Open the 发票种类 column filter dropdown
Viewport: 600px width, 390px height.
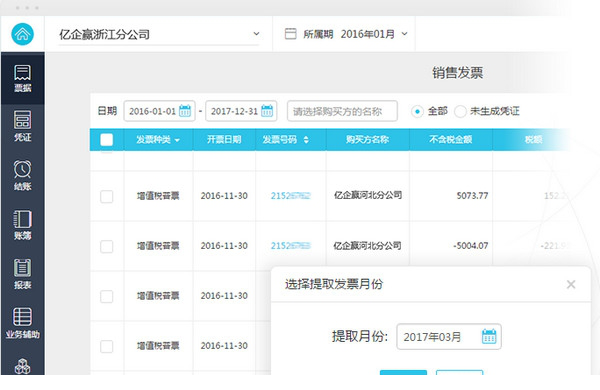[x=177, y=140]
